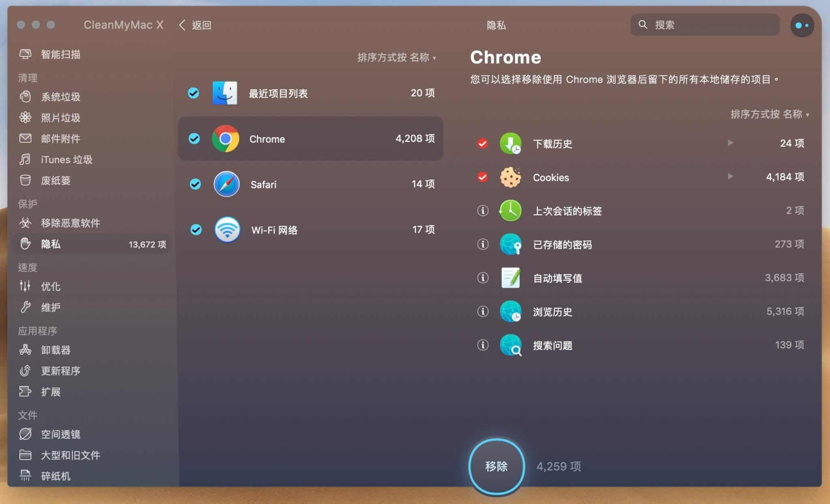Click the 浏览历史 globe clock icon
This screenshot has width=830, height=504.
point(511,311)
